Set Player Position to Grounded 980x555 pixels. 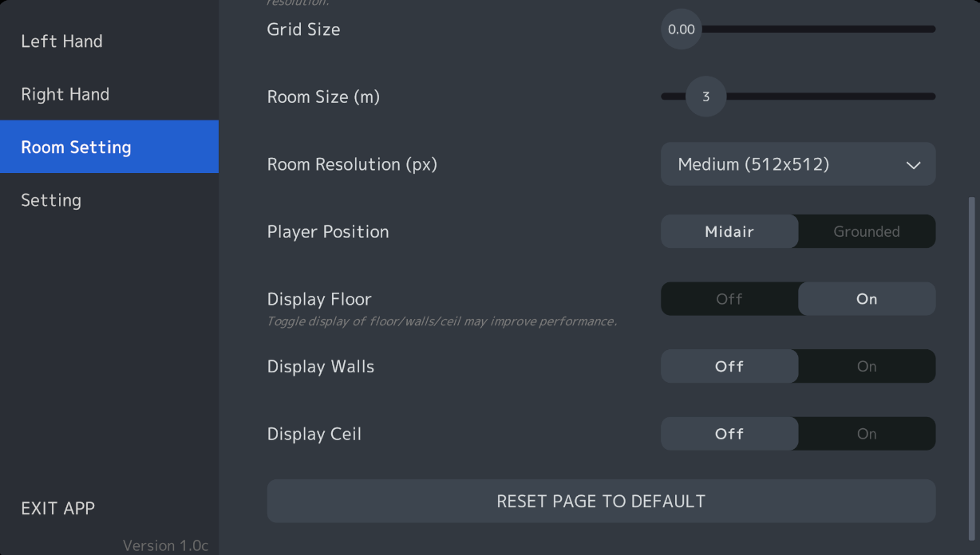click(x=867, y=231)
